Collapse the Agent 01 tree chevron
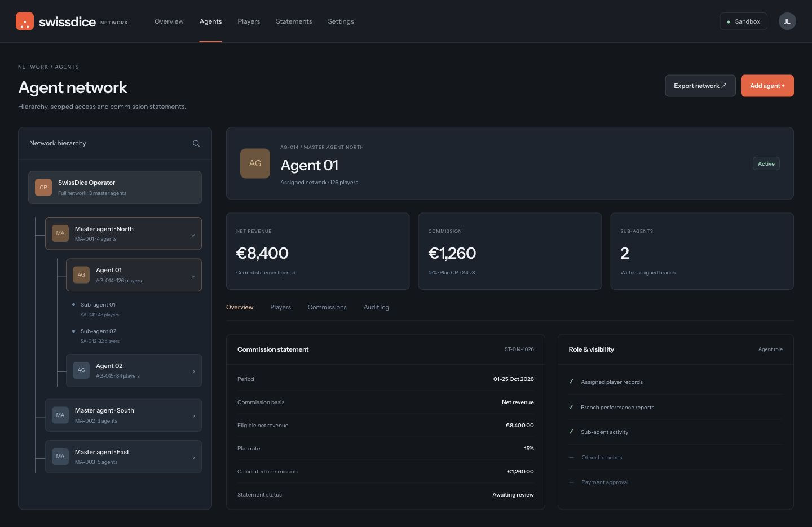The image size is (812, 527). [x=193, y=277]
